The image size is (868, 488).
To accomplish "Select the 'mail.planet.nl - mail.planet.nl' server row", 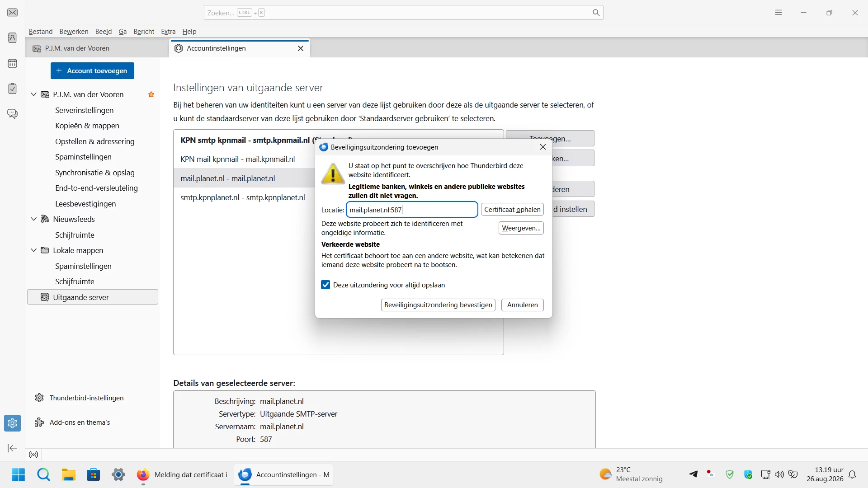I will pyautogui.click(x=244, y=178).
